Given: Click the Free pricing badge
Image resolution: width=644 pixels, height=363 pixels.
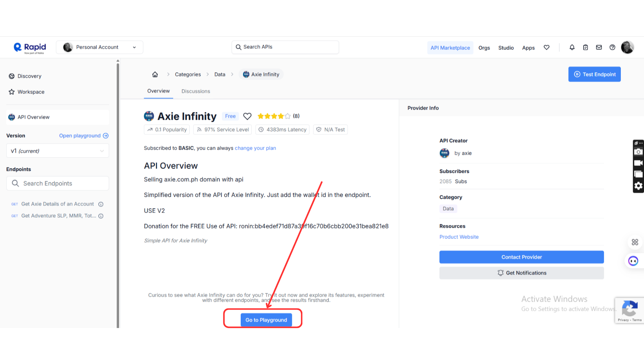Looking at the screenshot, I should [x=230, y=116].
